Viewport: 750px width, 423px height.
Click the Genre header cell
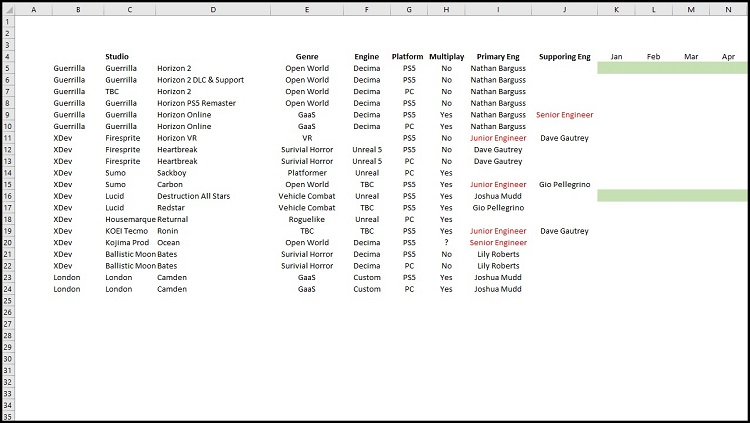307,57
